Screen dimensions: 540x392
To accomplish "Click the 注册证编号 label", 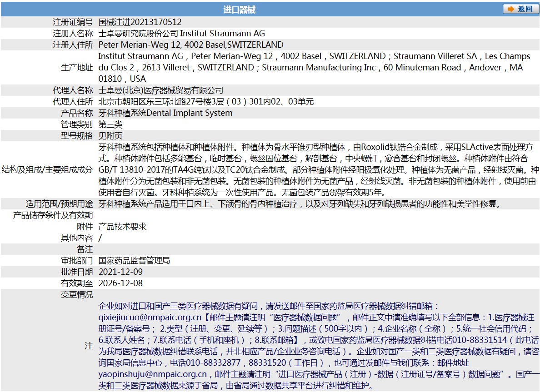I will pos(73,22).
